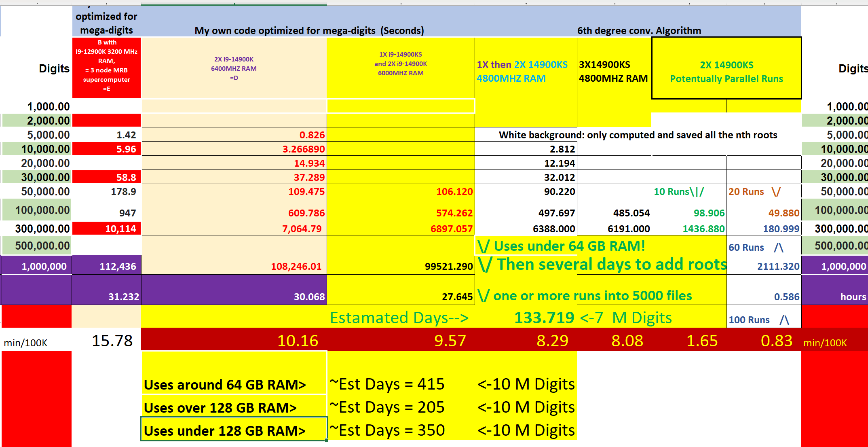Screen dimensions: 868x447
Task: Select the '3X14900KS 4800MHZ RAM' header cell
Action: point(613,72)
